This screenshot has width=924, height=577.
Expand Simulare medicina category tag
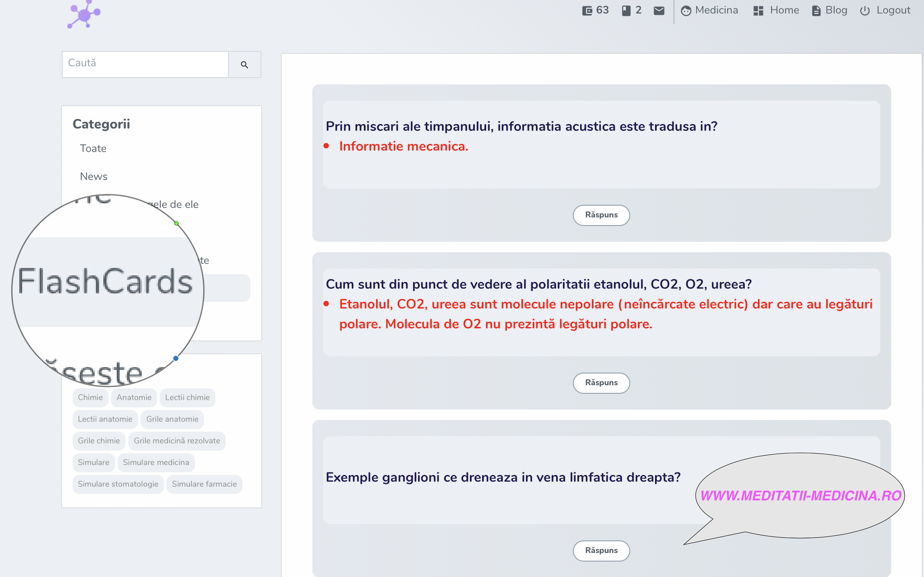156,462
